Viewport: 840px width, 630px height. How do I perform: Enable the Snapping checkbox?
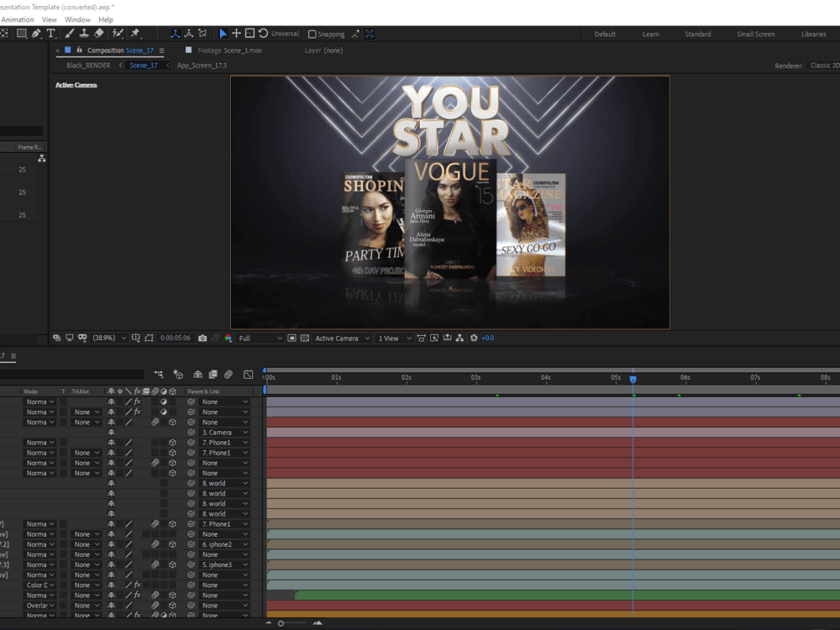312,34
